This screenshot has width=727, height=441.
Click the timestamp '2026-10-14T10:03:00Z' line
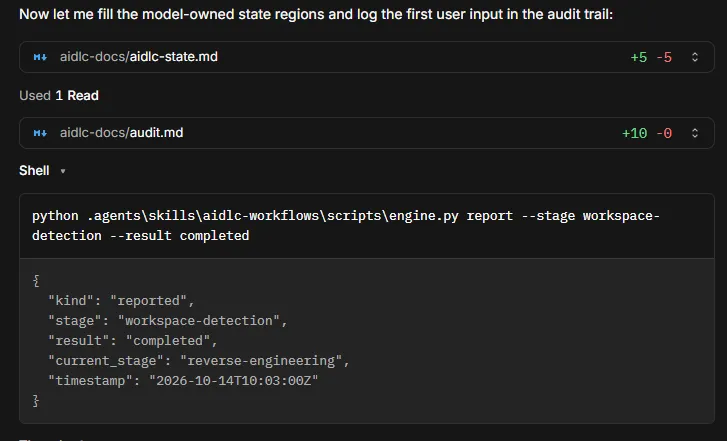click(183, 381)
